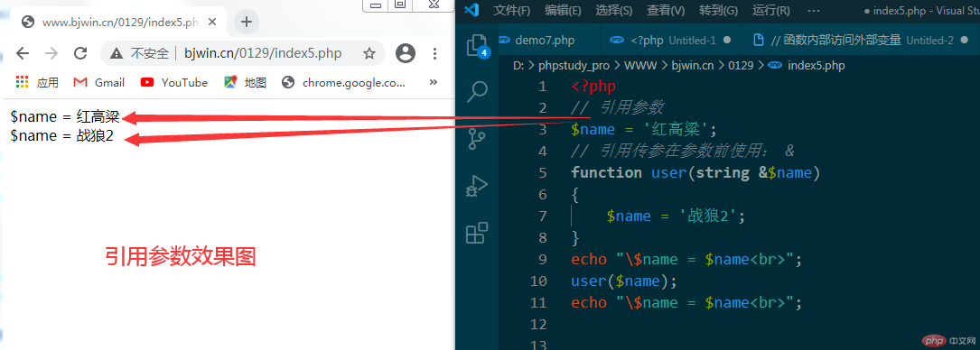Open the 选择(S) menu
This screenshot has height=350, width=980.
tap(614, 11)
